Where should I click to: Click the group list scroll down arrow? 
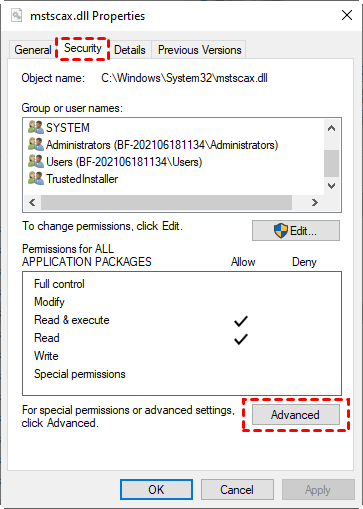coord(331,186)
